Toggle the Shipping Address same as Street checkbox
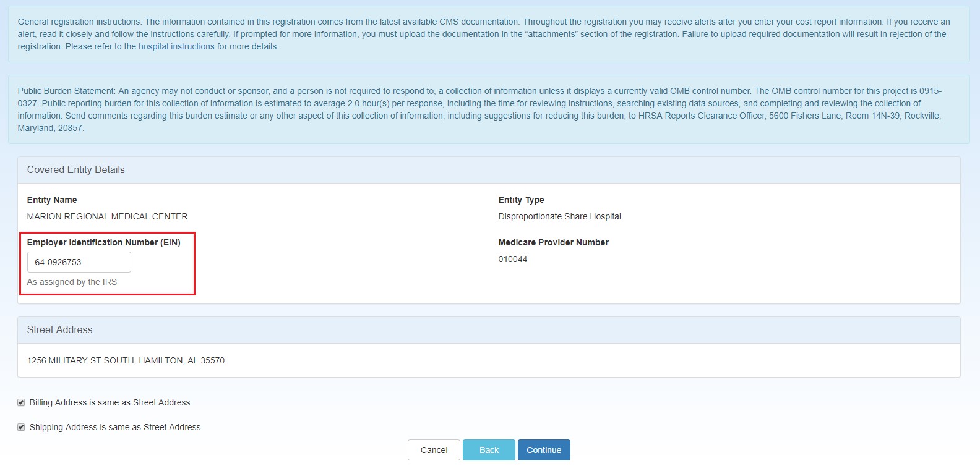This screenshot has width=980, height=471. [x=21, y=427]
